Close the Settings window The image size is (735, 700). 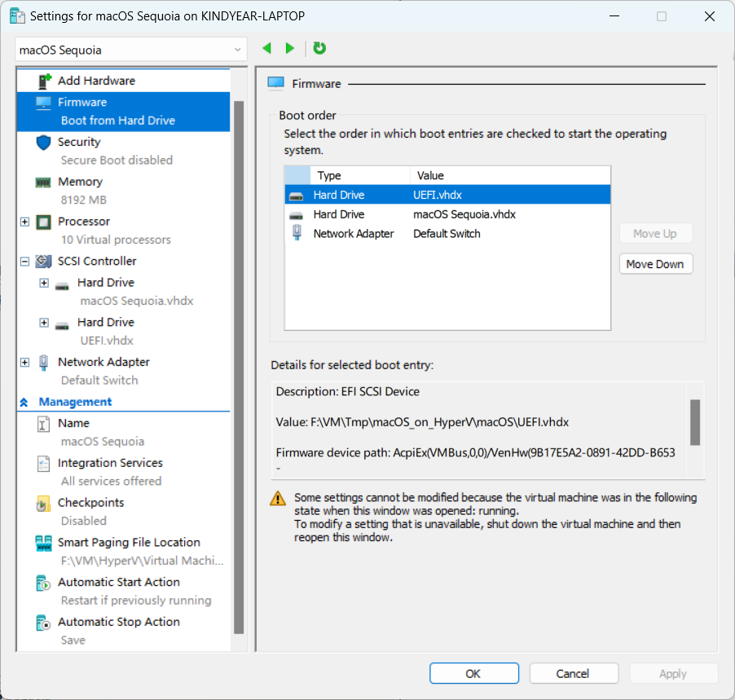point(709,16)
